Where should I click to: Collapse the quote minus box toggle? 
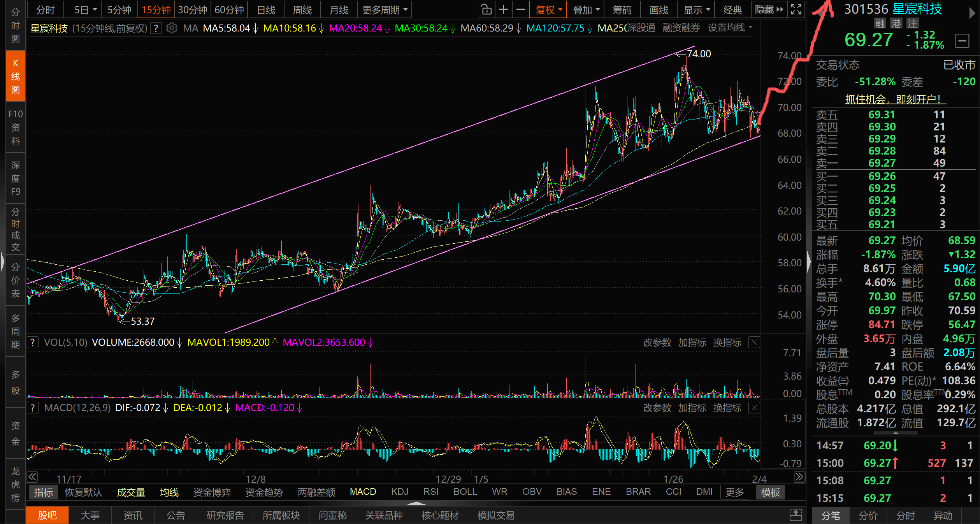coord(962,40)
